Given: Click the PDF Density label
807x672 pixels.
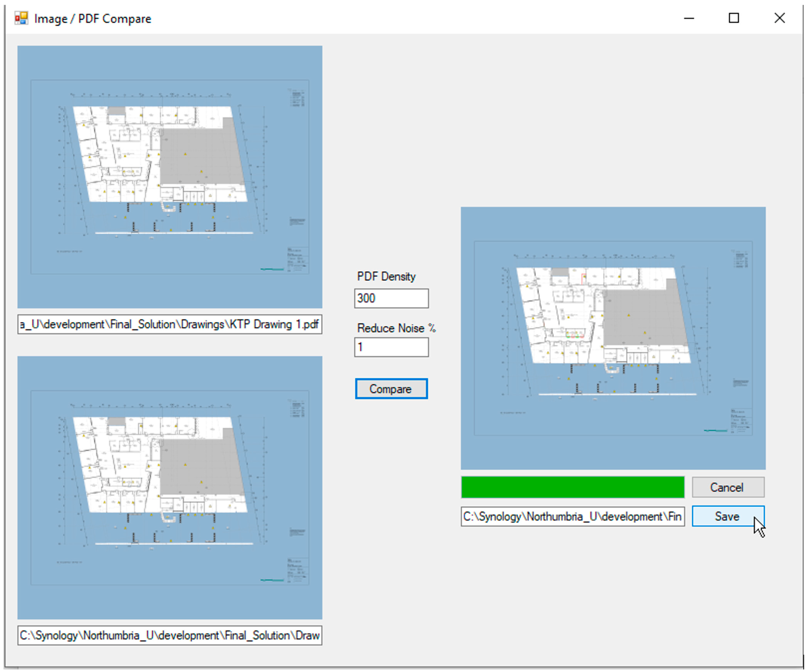Looking at the screenshot, I should tap(386, 276).
